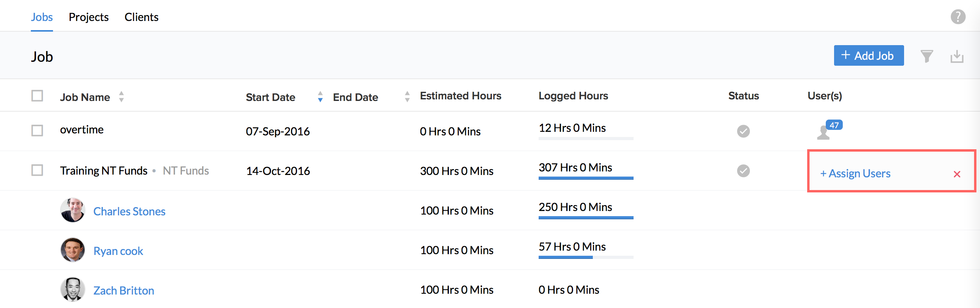This screenshot has height=308, width=980.
Task: Open the Clients tab
Action: (x=141, y=17)
